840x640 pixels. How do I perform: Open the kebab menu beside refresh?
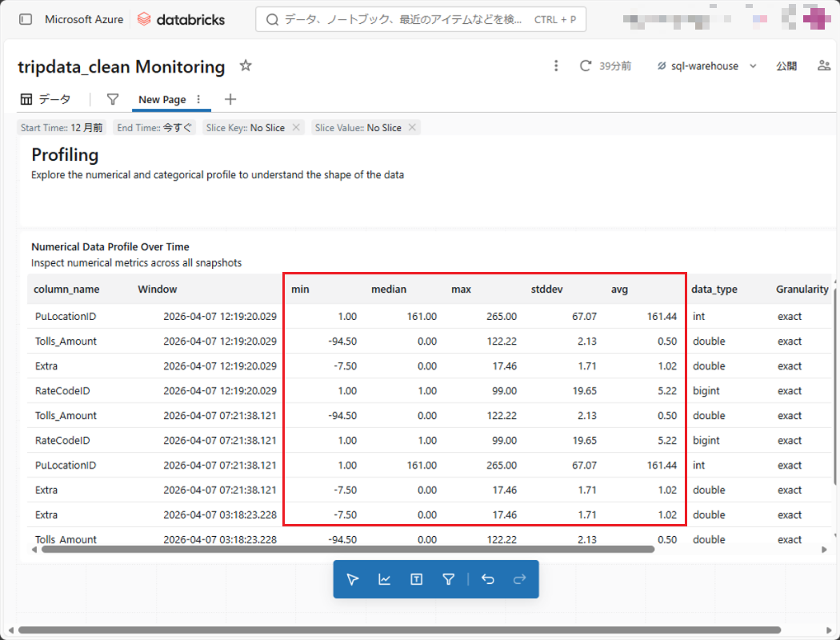(x=556, y=66)
